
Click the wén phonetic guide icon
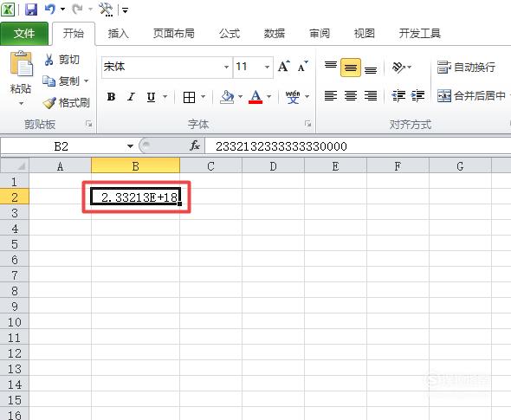pos(293,97)
